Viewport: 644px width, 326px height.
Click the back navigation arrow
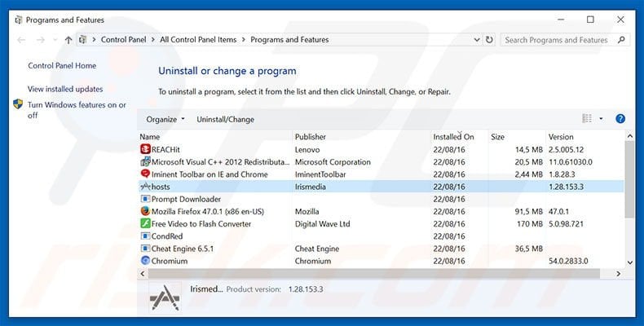[21, 40]
